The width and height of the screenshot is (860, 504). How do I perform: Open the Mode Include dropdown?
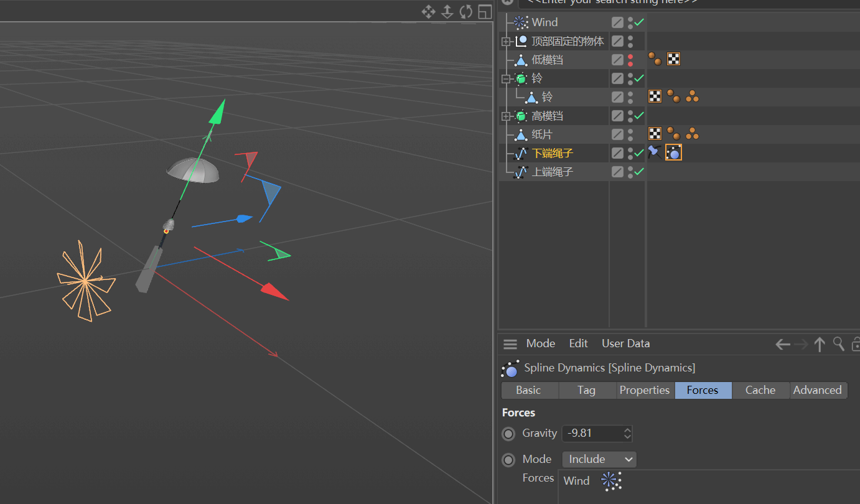(599, 459)
